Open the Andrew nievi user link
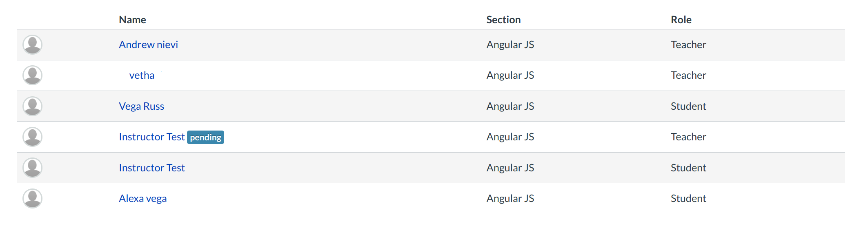This screenshot has height=235, width=868. pyautogui.click(x=148, y=44)
